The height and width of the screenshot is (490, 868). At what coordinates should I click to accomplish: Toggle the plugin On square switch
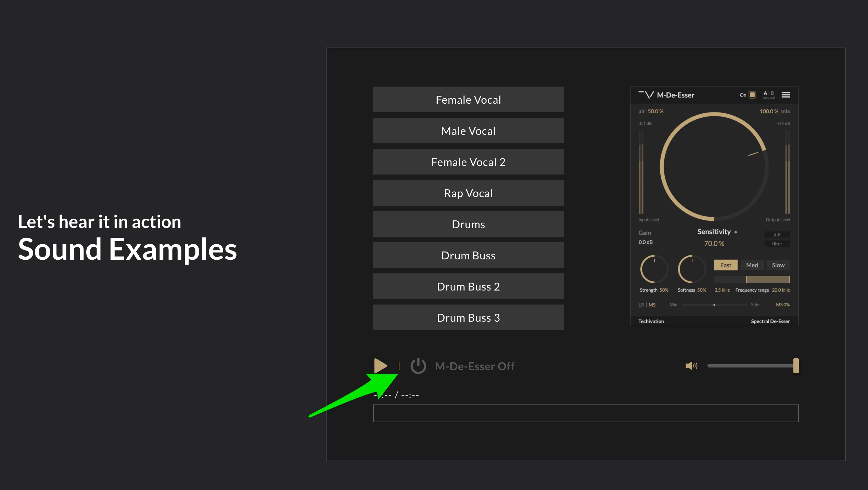[x=752, y=95]
